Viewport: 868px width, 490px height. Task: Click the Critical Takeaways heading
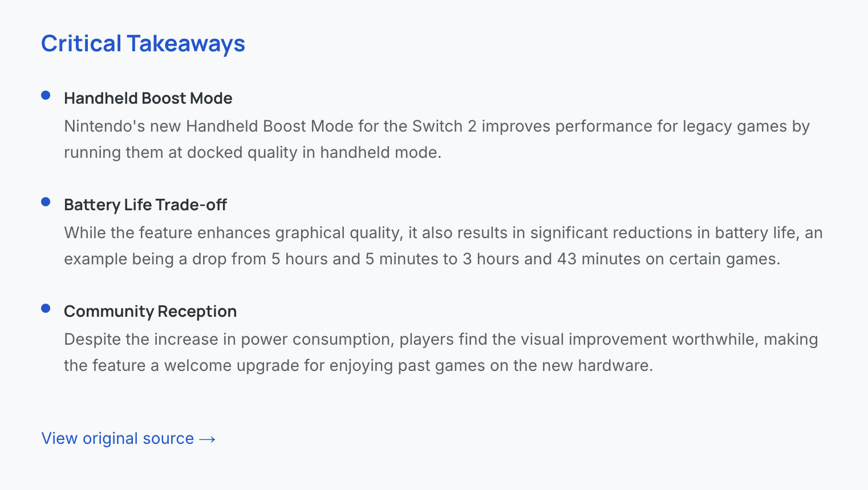[x=143, y=44]
